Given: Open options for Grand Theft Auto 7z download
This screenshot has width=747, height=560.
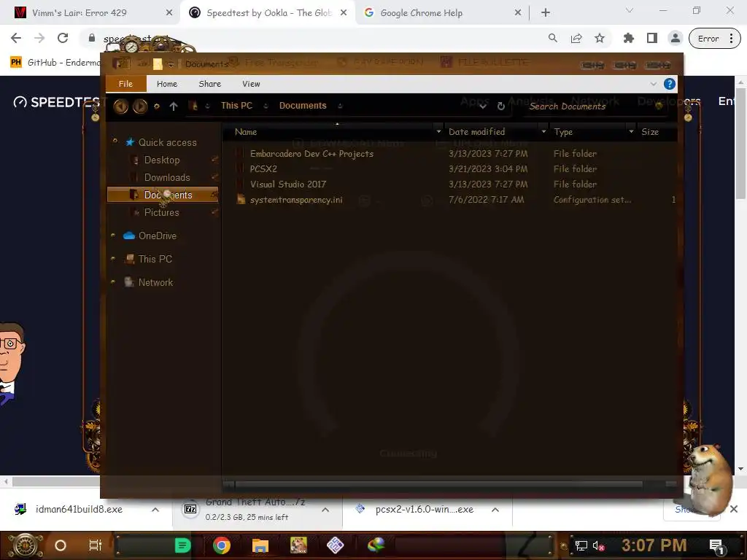Looking at the screenshot, I should 325,510.
